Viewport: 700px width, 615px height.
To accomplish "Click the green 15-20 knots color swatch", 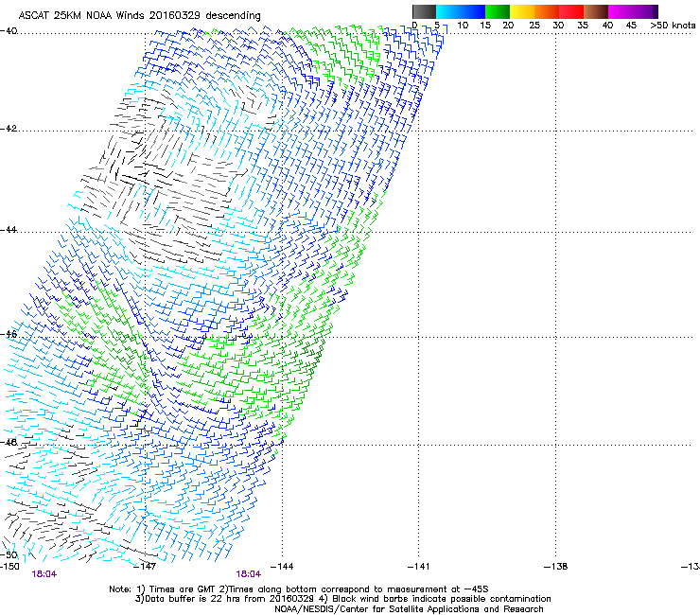I will (x=498, y=11).
